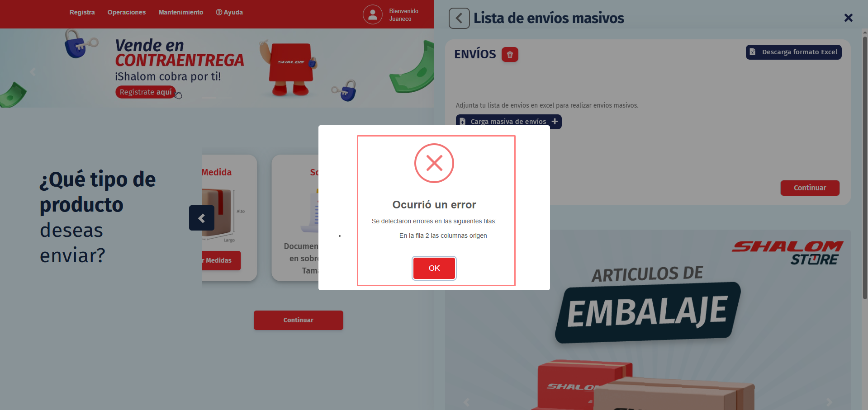This screenshot has height=410, width=868.
Task: Click Carga masiva de envíos upload button
Action: (509, 122)
